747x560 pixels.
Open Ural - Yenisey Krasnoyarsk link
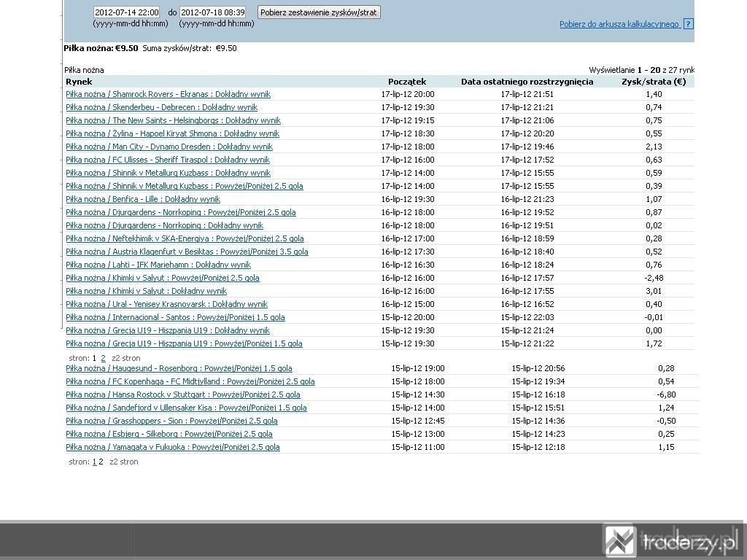pos(167,304)
